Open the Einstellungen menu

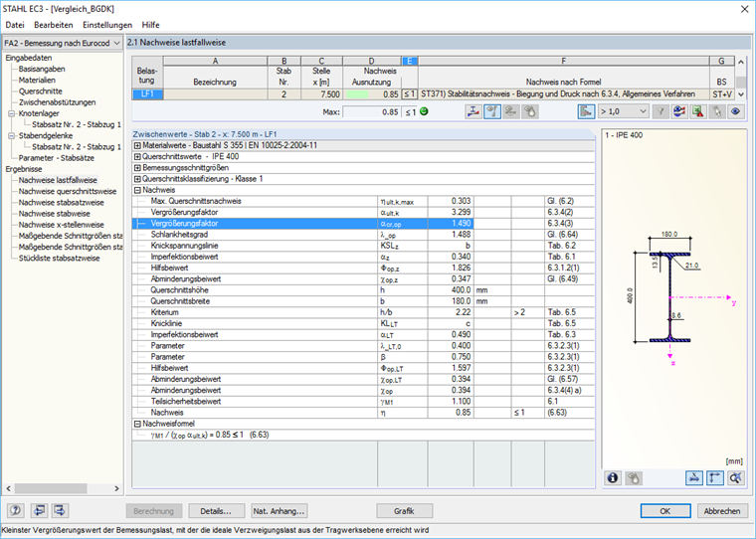[107, 24]
